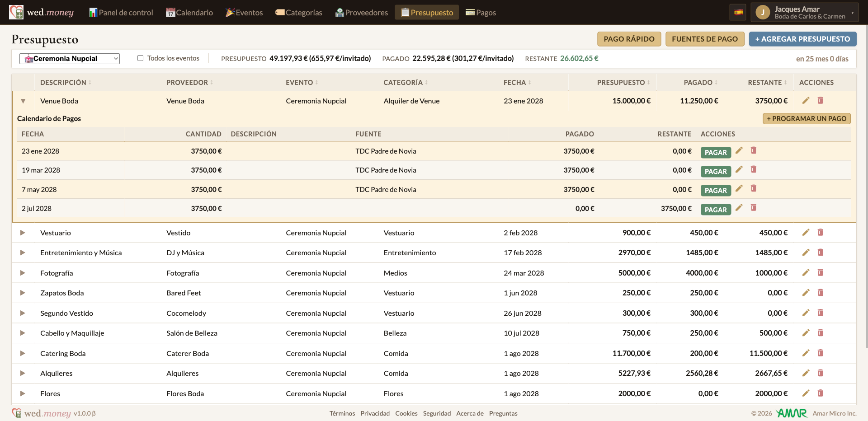Viewport: 868px width, 421px height.
Task: Pay the 23 ene 2028 installment
Action: [x=716, y=152]
